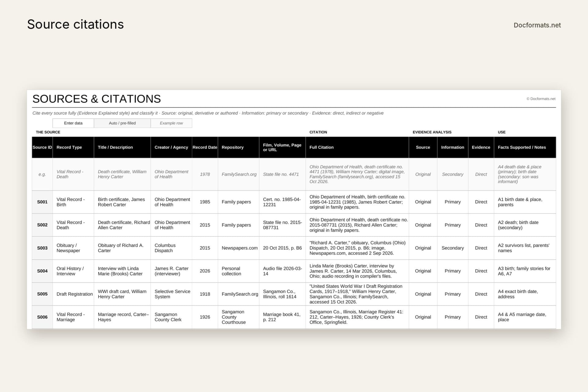Click the 'Film, Volume, Page or URL' header
The width and height of the screenshot is (588, 392).
tap(282, 147)
